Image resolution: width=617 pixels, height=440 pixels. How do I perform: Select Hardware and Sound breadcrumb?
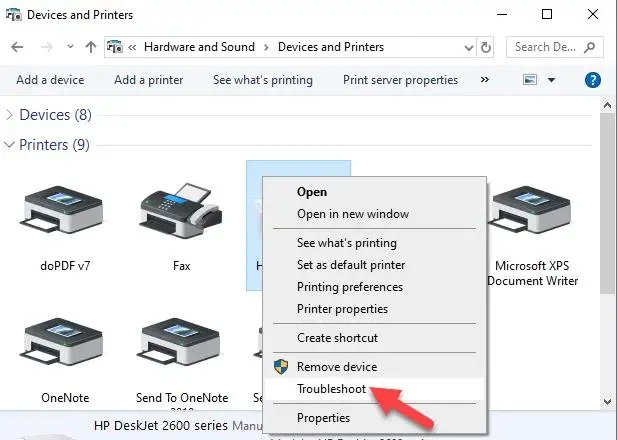(199, 47)
